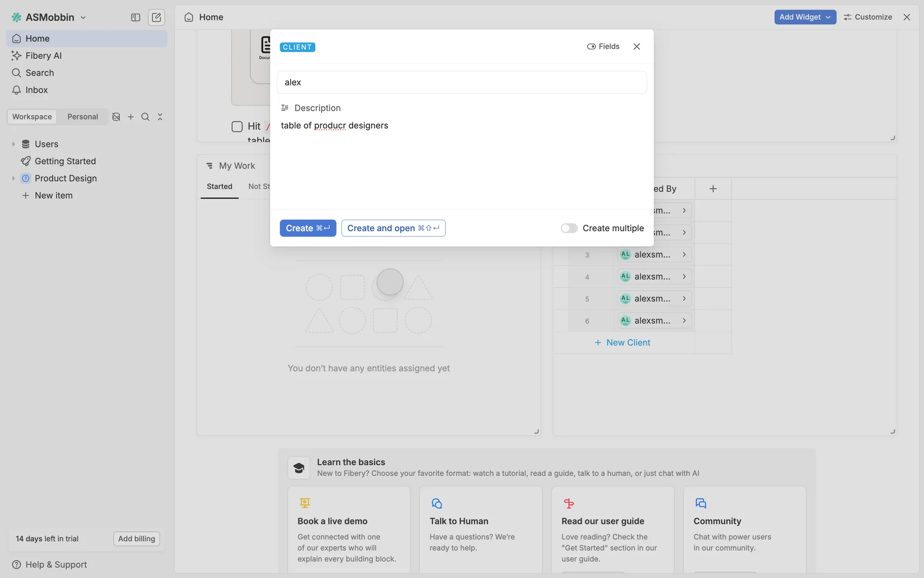
Task: Enable the Create multiple toggle
Action: (x=569, y=228)
